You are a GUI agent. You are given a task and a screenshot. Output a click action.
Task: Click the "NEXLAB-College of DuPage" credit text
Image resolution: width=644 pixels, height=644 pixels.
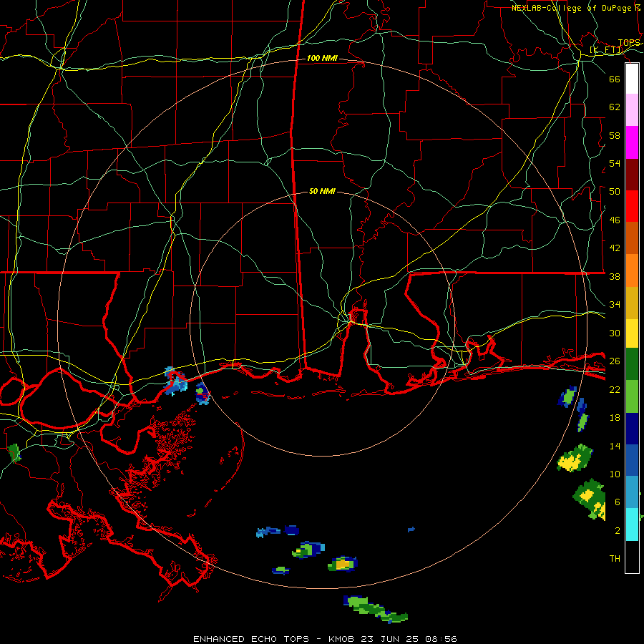(x=572, y=8)
